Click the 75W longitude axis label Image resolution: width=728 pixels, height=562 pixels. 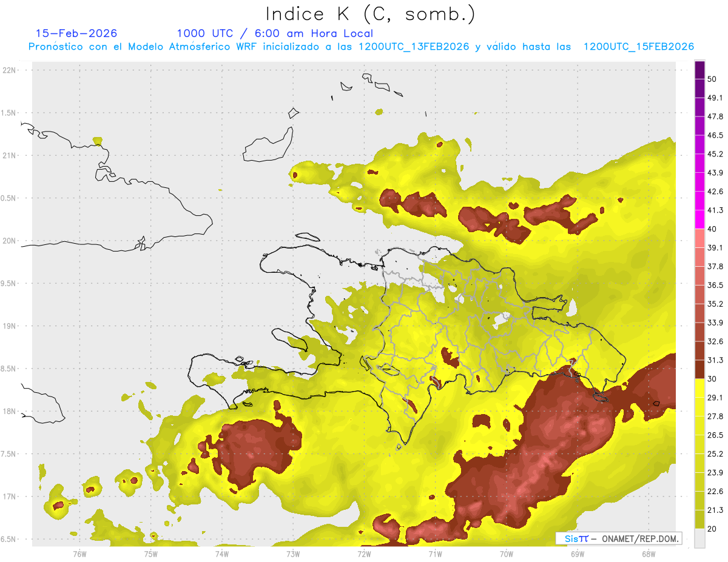tap(150, 554)
